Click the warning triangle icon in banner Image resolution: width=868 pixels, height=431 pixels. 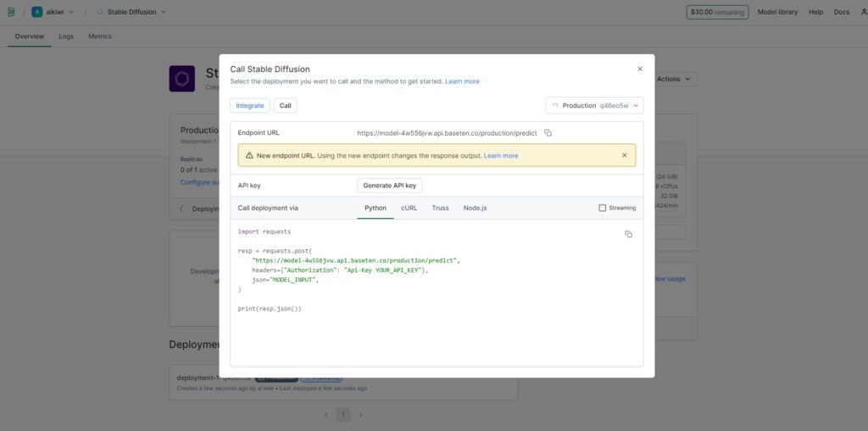coord(249,155)
